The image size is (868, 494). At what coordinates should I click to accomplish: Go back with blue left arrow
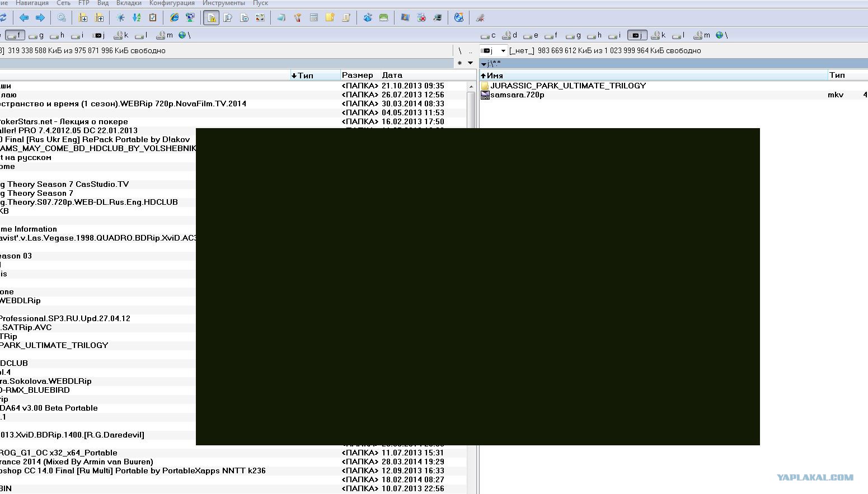point(24,18)
